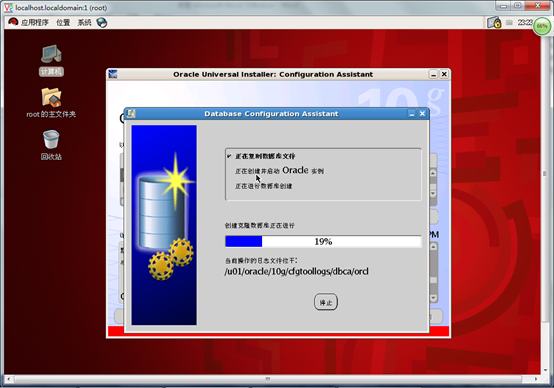This screenshot has width=554, height=388.
Task: Click the green 66% indicator circle
Action: 542,26
